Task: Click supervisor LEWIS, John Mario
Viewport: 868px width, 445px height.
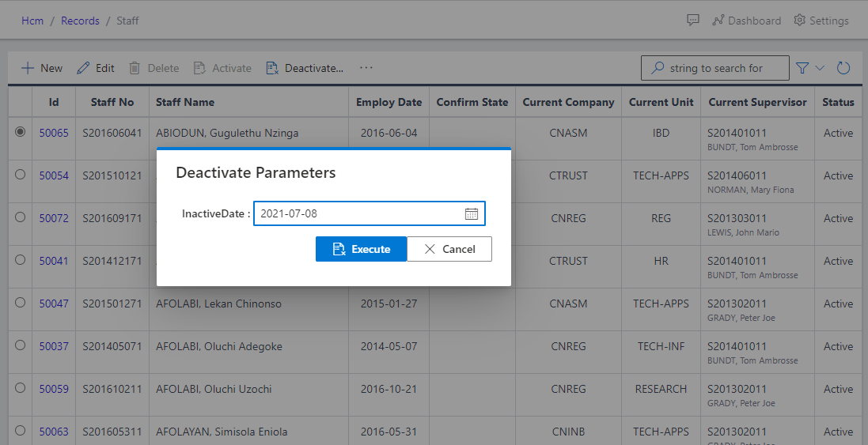Action: tap(744, 232)
